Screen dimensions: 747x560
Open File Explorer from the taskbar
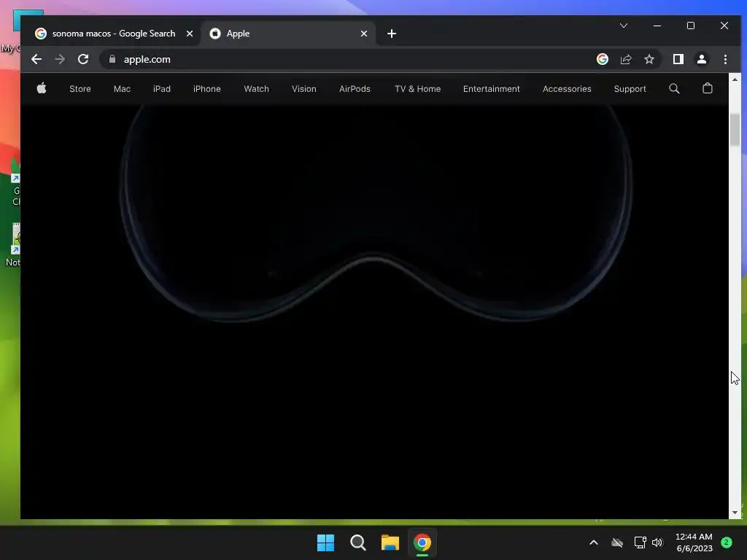pos(390,542)
